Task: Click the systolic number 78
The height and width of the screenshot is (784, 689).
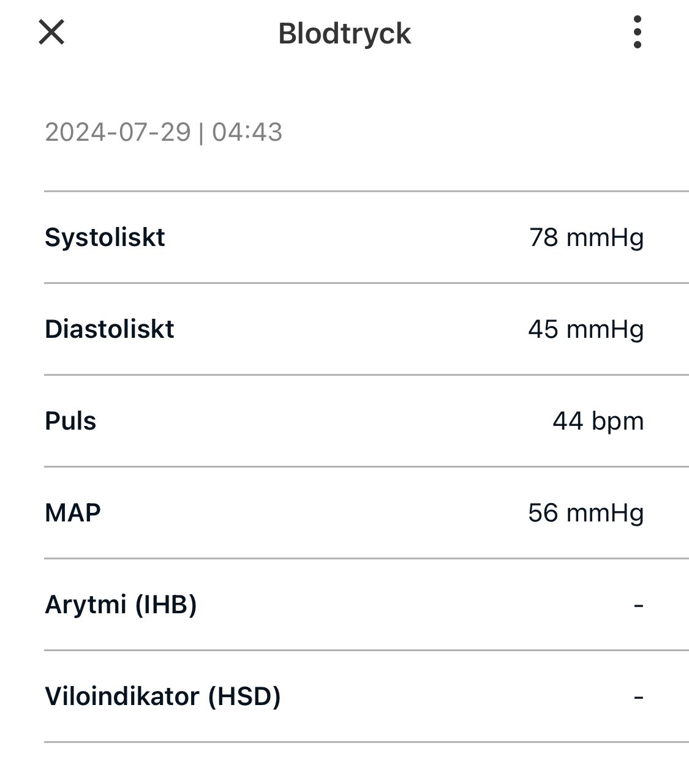Action: click(x=544, y=237)
